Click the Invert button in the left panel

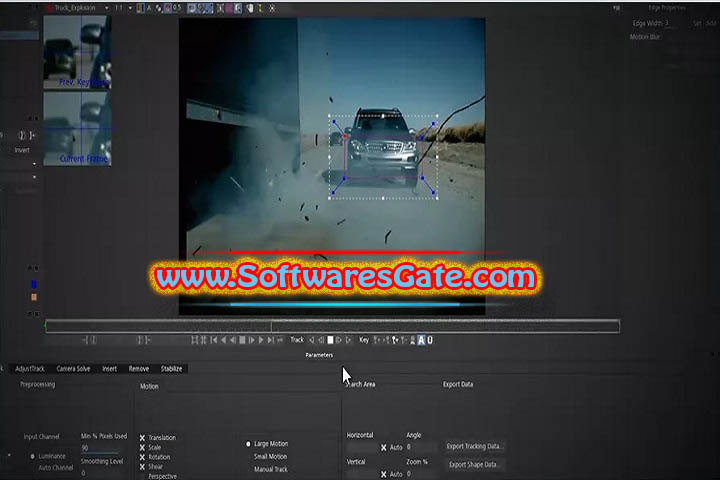click(22, 150)
